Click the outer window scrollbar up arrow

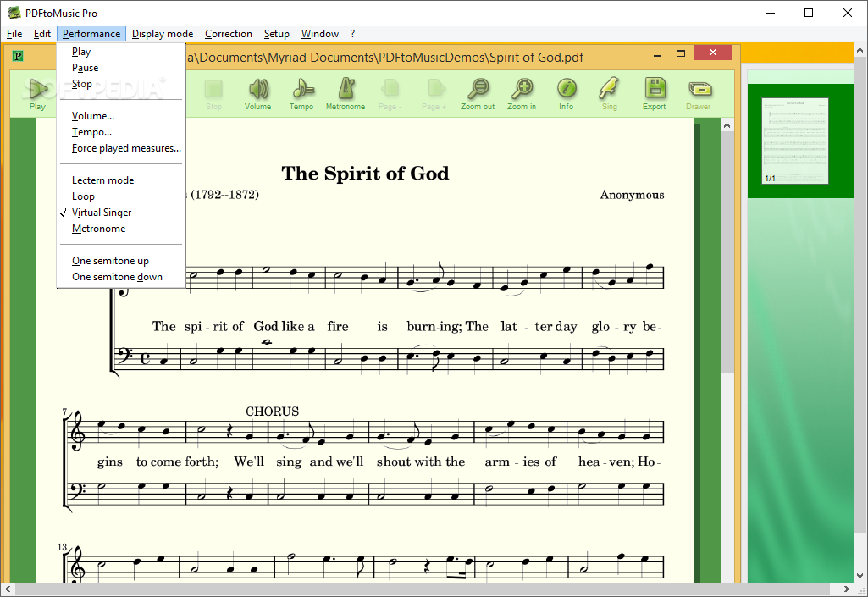(x=860, y=50)
